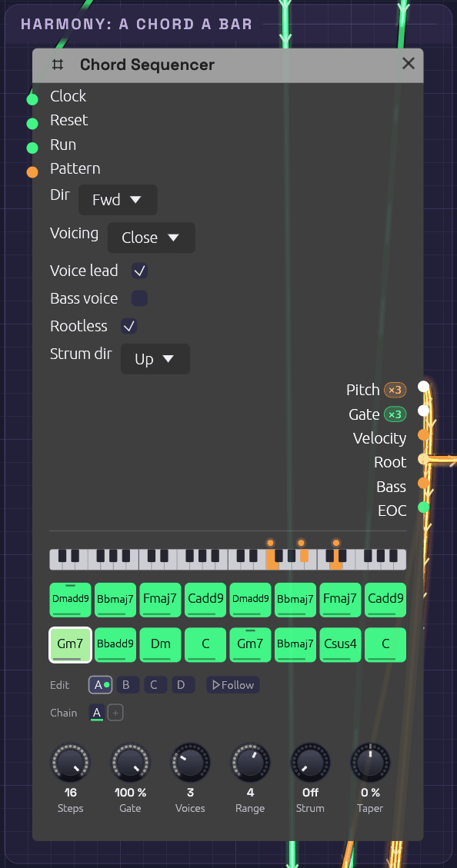Click the Root output port
457x868 pixels.
pyautogui.click(x=423, y=459)
